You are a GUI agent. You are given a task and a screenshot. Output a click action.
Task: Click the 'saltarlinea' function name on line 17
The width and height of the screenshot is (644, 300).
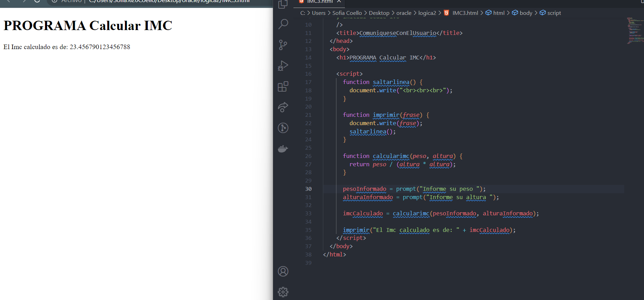pos(391,82)
